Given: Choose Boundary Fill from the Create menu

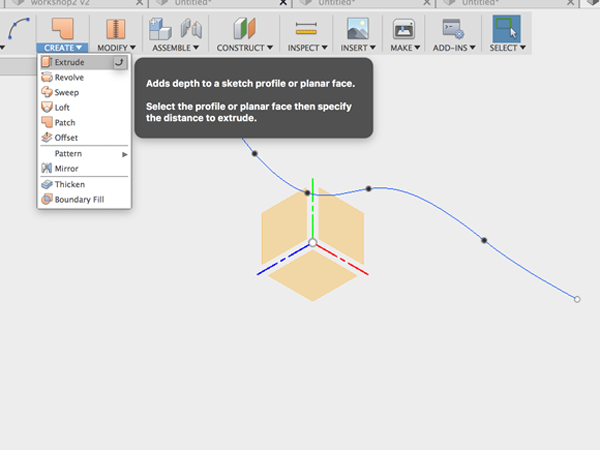Looking at the screenshot, I should (84, 199).
